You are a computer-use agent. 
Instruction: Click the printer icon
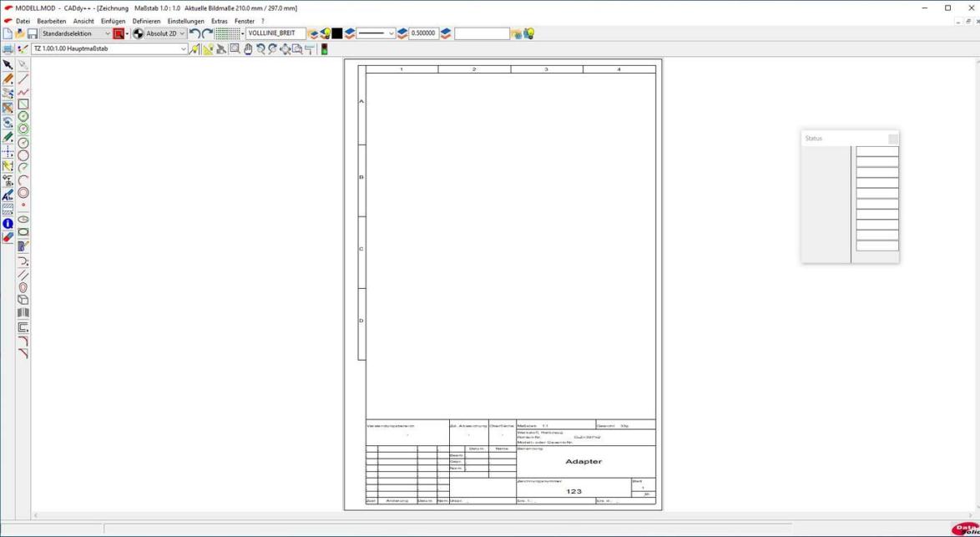[x=8, y=49]
